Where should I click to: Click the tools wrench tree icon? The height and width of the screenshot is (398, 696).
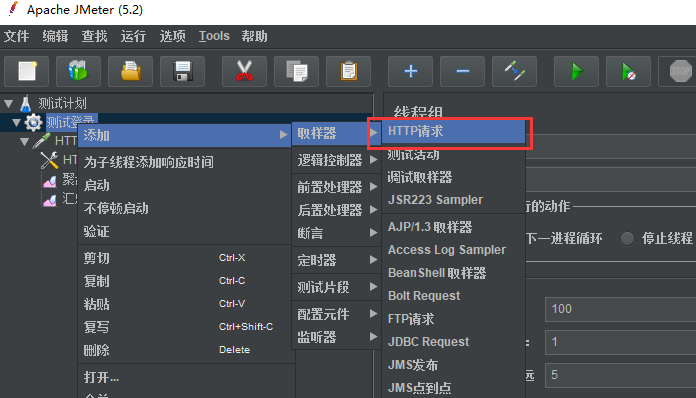tap(49, 160)
